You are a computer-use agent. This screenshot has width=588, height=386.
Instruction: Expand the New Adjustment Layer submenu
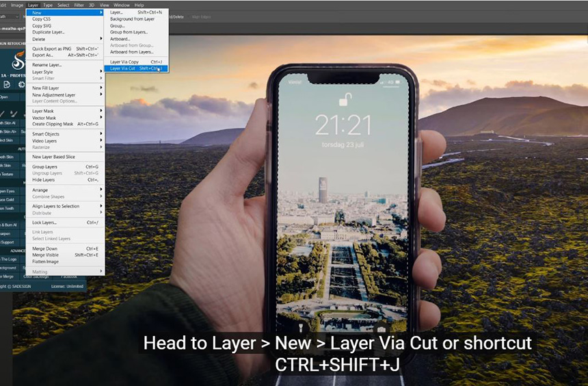(x=65, y=94)
